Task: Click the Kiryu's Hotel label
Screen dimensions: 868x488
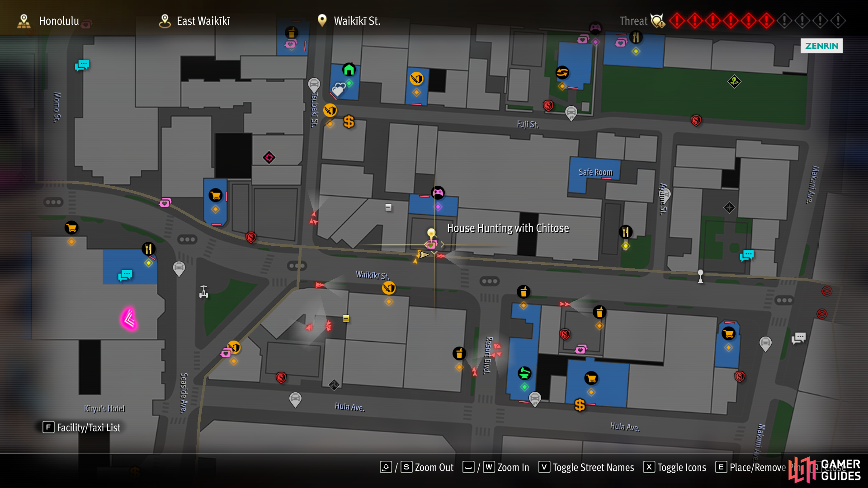Action: click(104, 408)
